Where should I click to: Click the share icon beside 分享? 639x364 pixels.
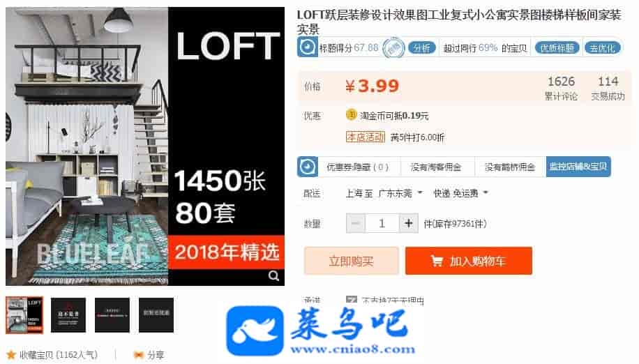(139, 355)
